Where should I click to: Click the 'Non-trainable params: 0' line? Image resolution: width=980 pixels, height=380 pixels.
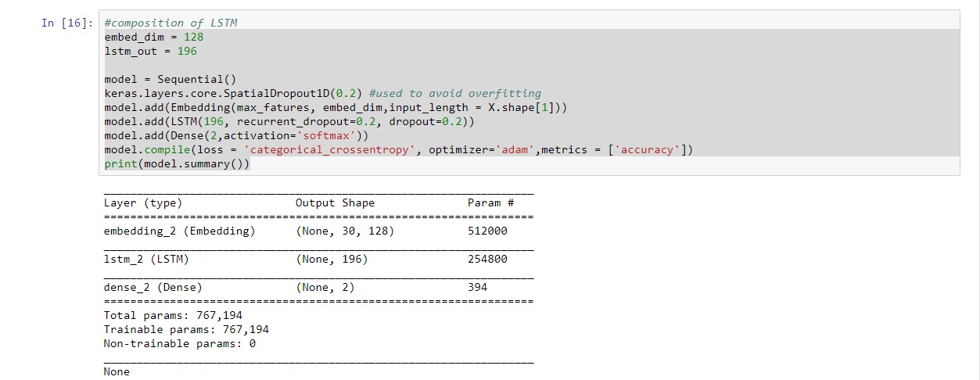tap(180, 343)
